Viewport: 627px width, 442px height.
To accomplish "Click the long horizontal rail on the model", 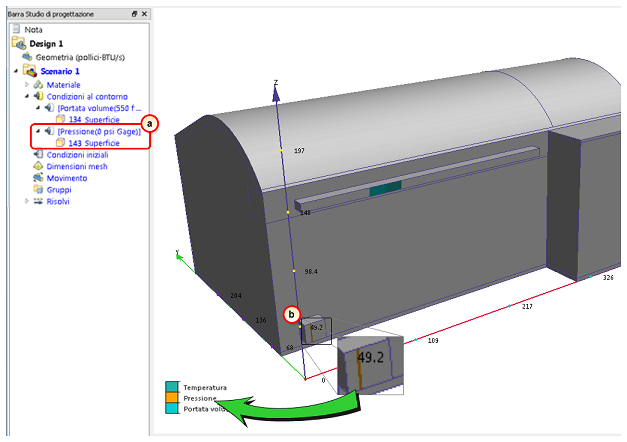I will tap(416, 179).
